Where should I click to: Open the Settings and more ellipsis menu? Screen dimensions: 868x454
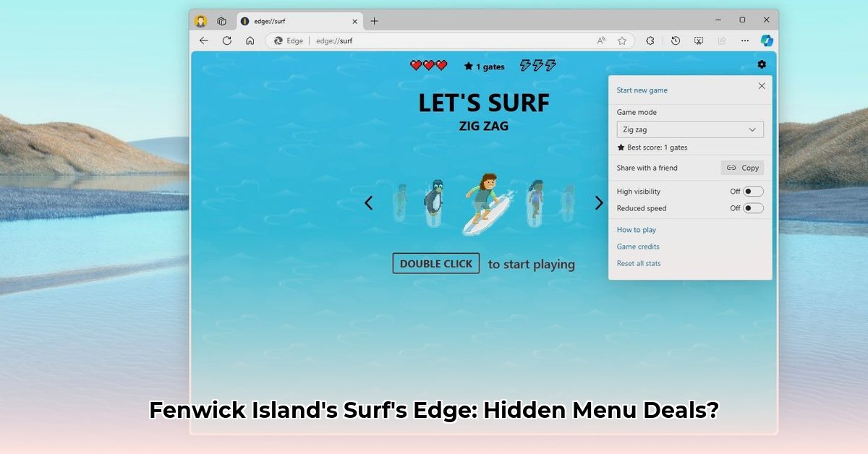coord(744,40)
